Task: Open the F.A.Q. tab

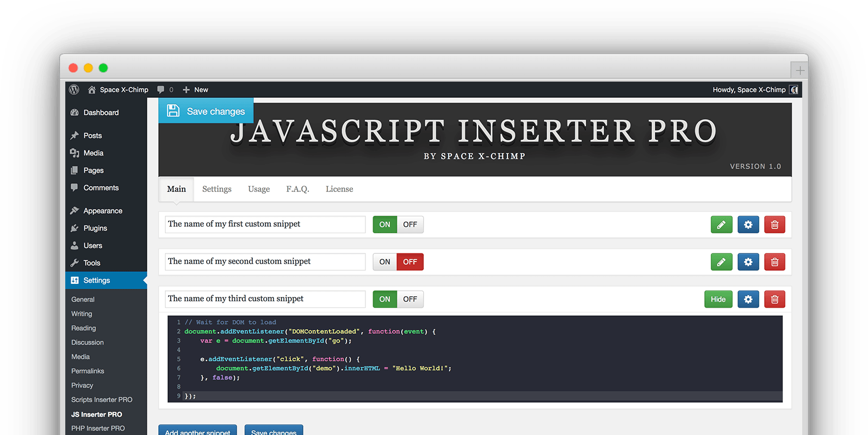Action: pyautogui.click(x=297, y=189)
